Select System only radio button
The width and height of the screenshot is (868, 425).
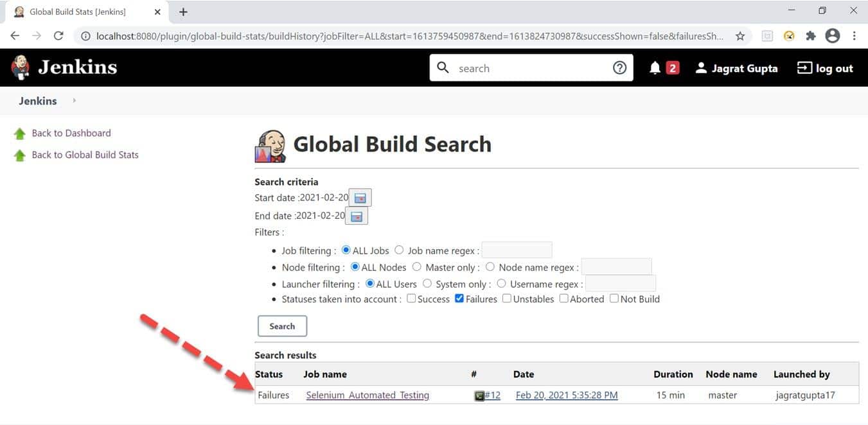point(427,283)
